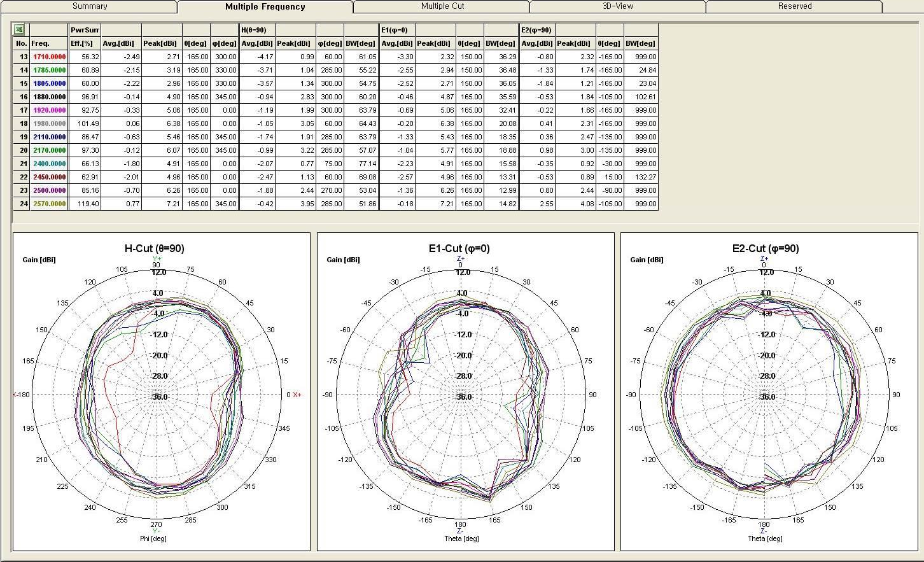Click the E2 BW value 132.27
The image size is (924, 562).
pos(641,177)
